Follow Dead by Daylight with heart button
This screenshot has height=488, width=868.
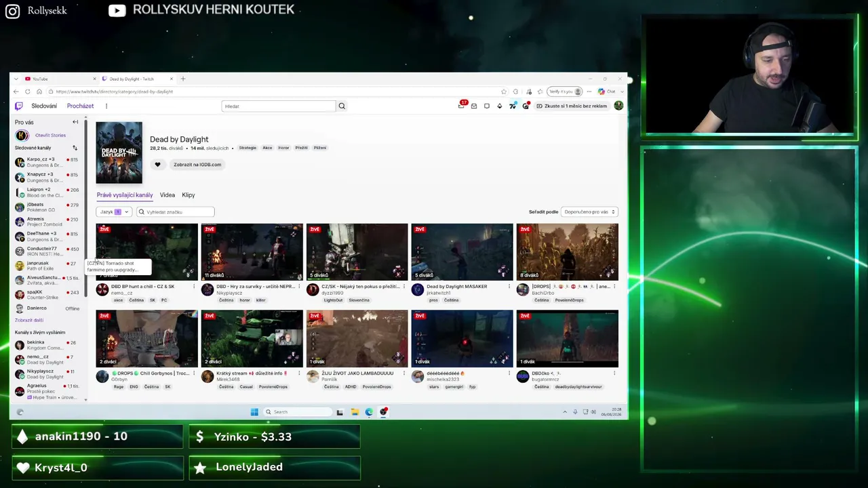click(158, 164)
